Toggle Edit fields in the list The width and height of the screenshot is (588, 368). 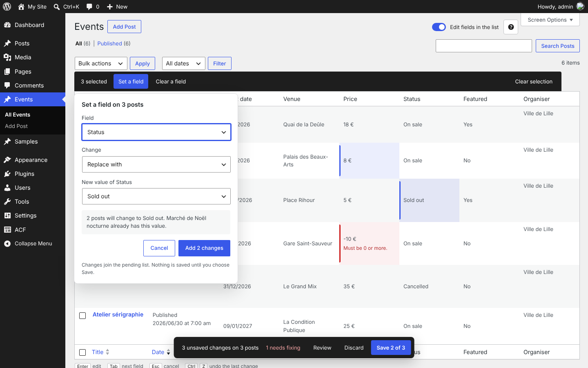(439, 27)
